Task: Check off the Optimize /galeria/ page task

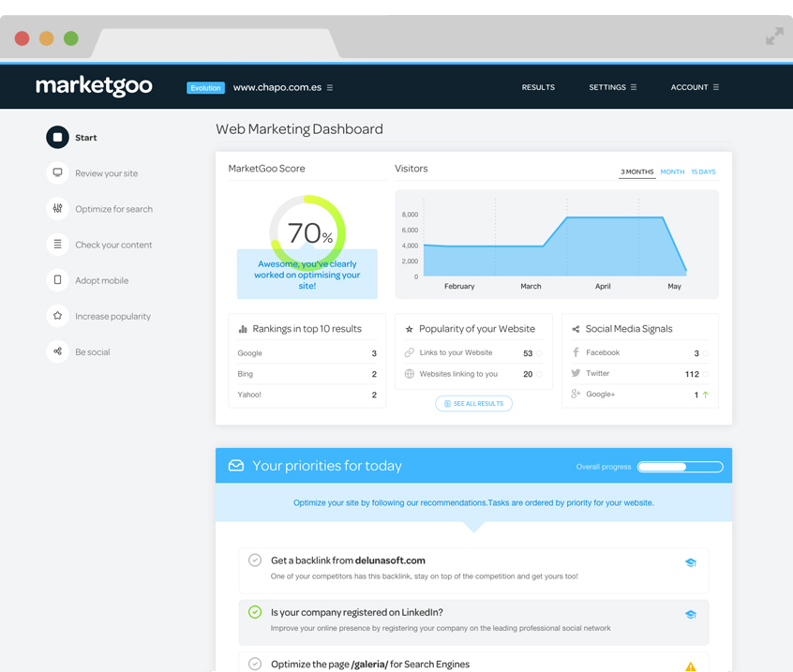Action: click(x=255, y=664)
